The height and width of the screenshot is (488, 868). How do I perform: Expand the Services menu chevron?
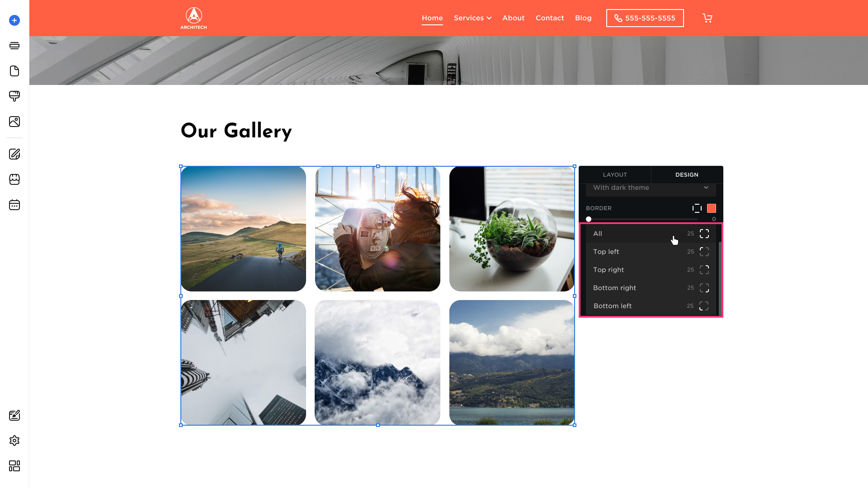point(489,18)
